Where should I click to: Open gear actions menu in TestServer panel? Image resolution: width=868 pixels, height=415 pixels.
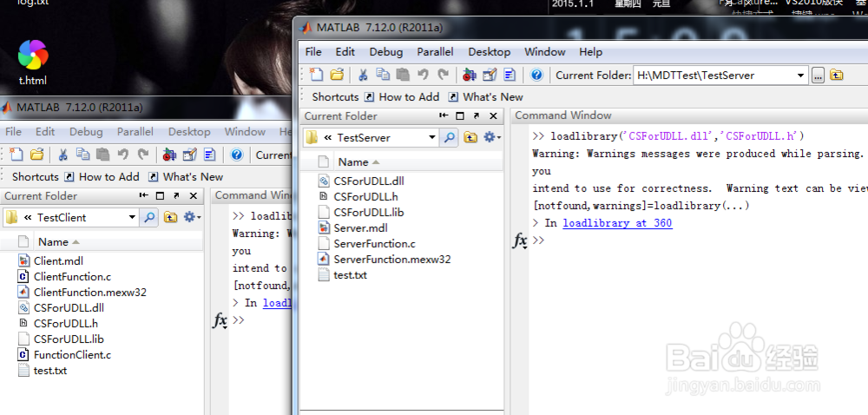(x=492, y=137)
